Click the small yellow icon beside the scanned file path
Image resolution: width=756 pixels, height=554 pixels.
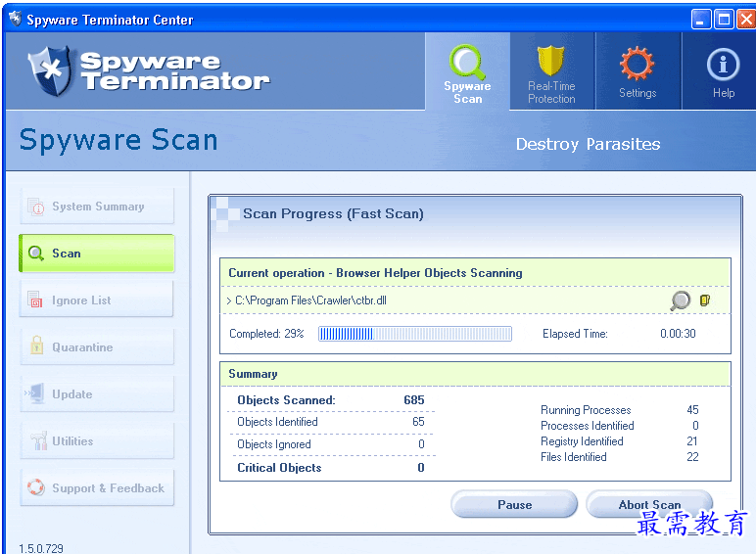[x=705, y=300]
